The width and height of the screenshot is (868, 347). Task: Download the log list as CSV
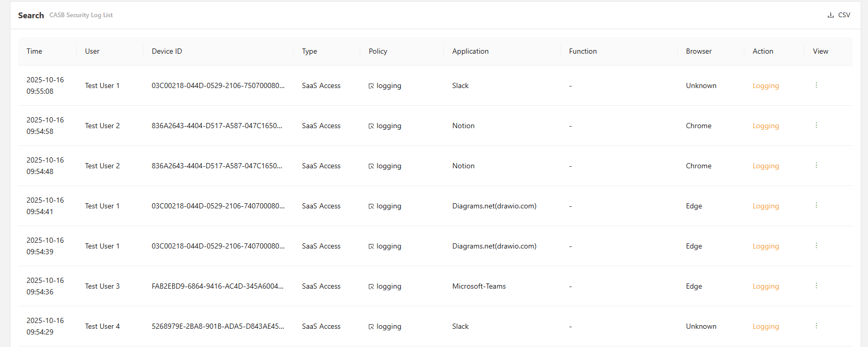click(839, 15)
